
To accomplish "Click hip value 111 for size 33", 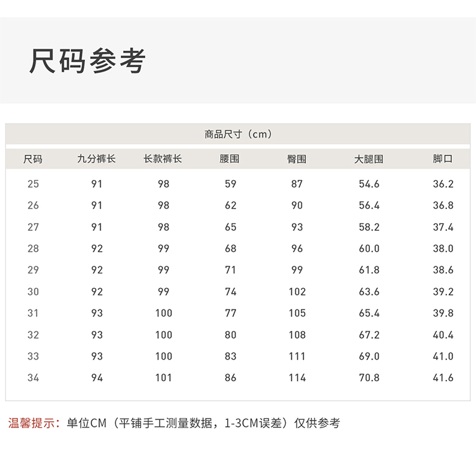I will pyautogui.click(x=297, y=356).
